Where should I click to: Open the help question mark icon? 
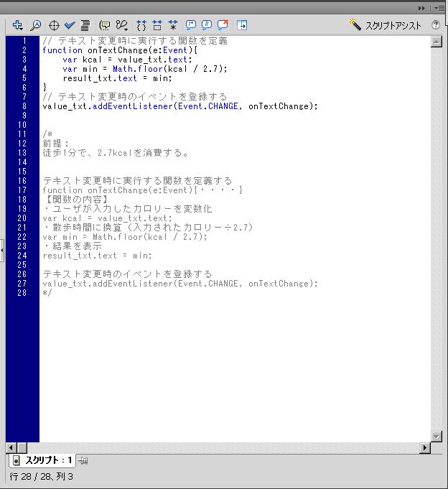(436, 24)
